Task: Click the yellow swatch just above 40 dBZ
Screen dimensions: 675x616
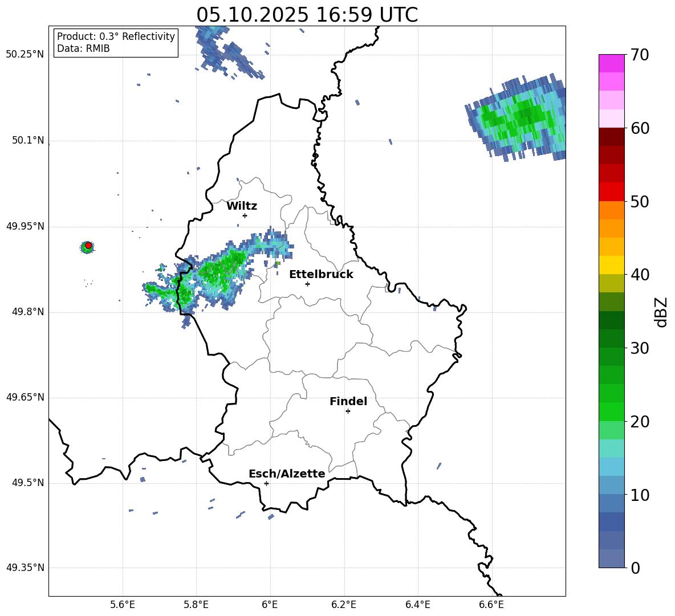Action: point(612,265)
